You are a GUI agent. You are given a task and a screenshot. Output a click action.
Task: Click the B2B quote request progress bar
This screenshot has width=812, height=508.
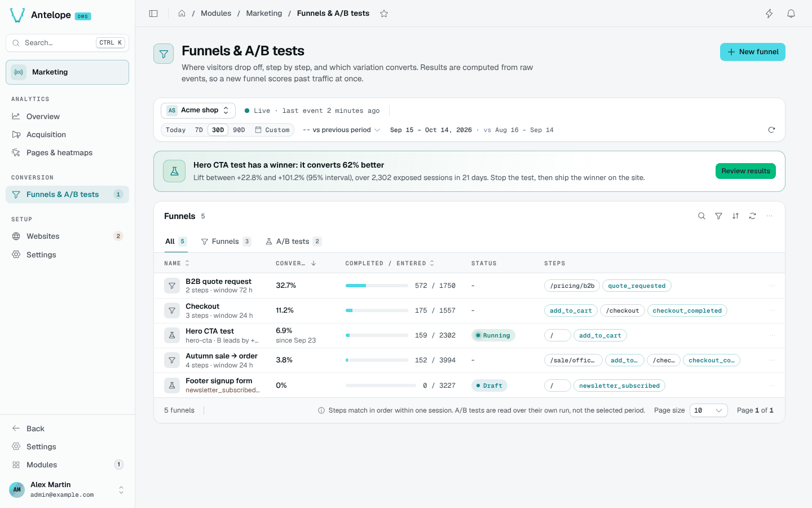pyautogui.click(x=377, y=286)
